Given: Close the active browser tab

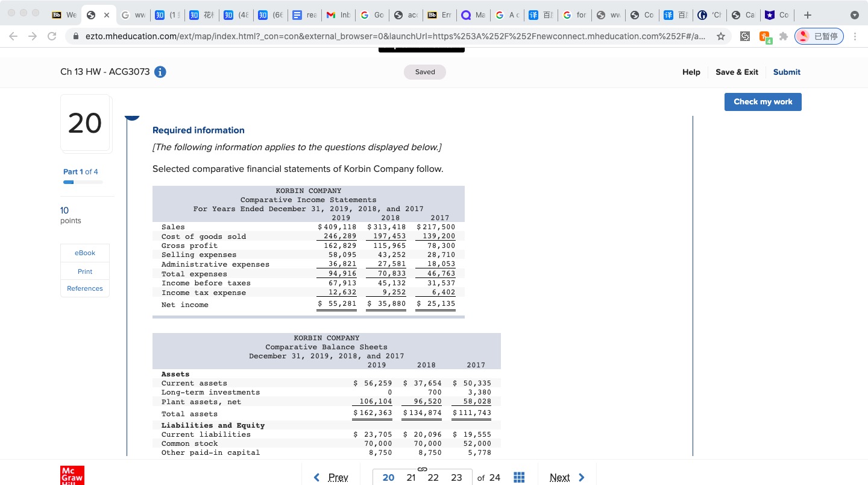Looking at the screenshot, I should pos(107,14).
